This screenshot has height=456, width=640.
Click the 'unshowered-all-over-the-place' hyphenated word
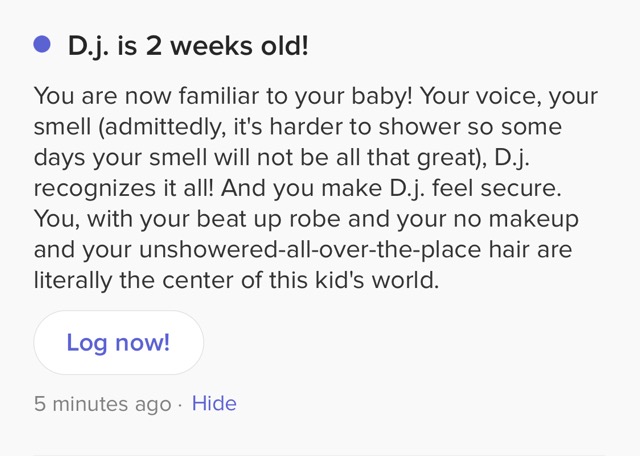coord(310,249)
